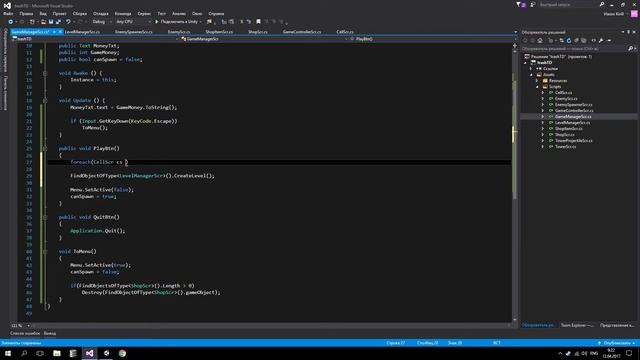The height and width of the screenshot is (360, 640).
Task: Expand the Resources folder node
Action: 537,81
